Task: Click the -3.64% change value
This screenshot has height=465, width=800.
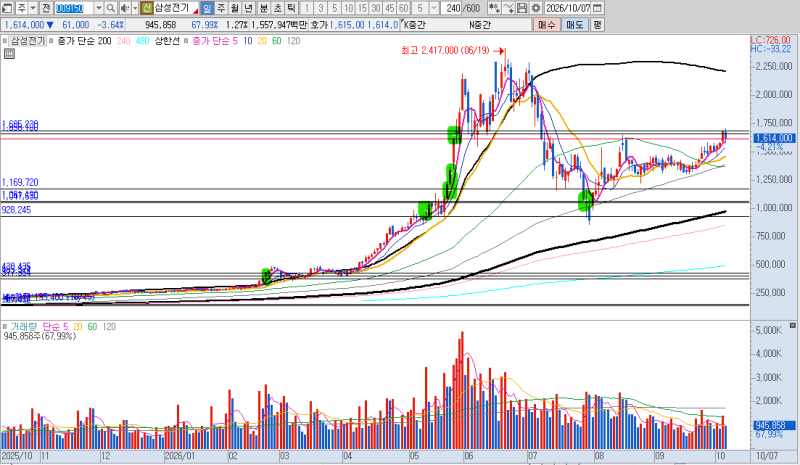Action: (x=110, y=25)
